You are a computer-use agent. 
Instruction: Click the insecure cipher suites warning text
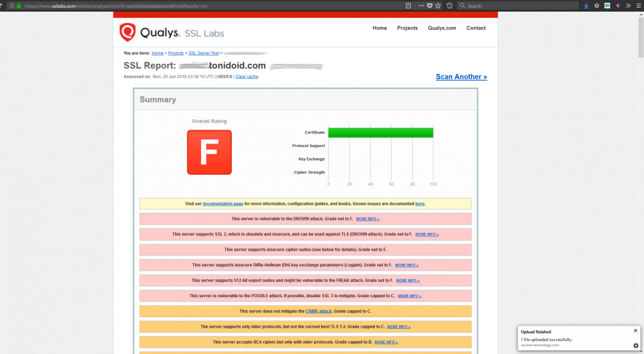pos(305,250)
